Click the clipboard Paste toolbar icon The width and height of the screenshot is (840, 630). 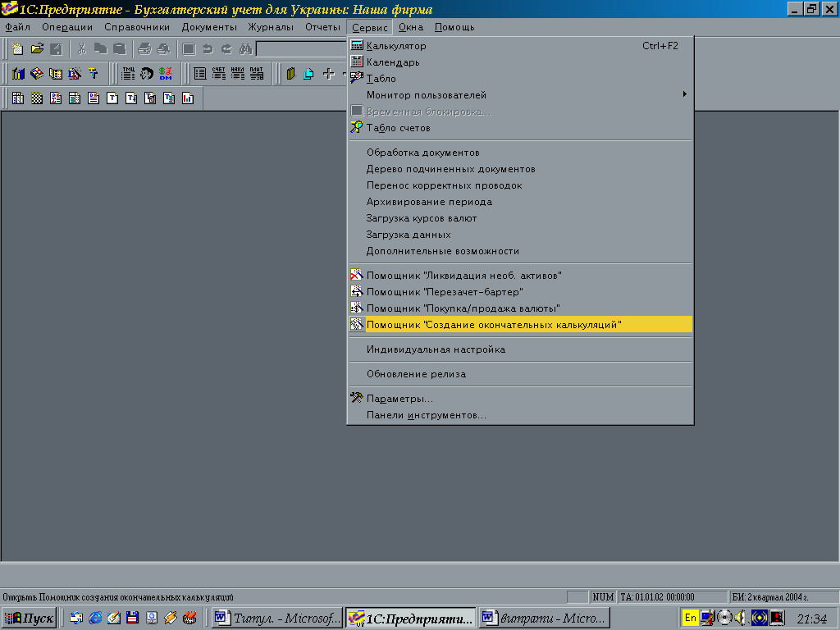click(120, 49)
